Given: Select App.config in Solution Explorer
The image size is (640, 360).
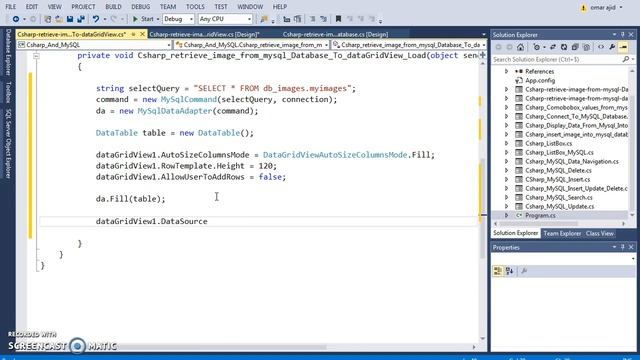Looking at the screenshot, I should (540, 80).
